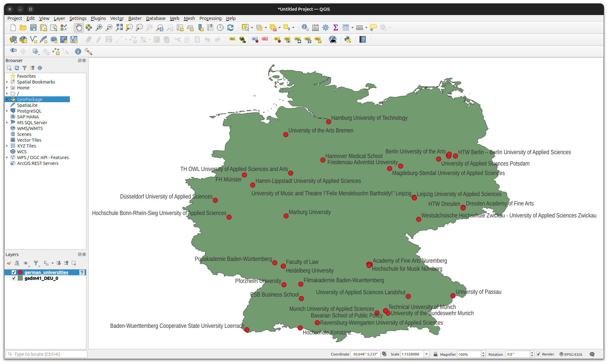Open the Scale dropdown
This screenshot has height=364, width=608.
pyautogui.click(x=426, y=354)
